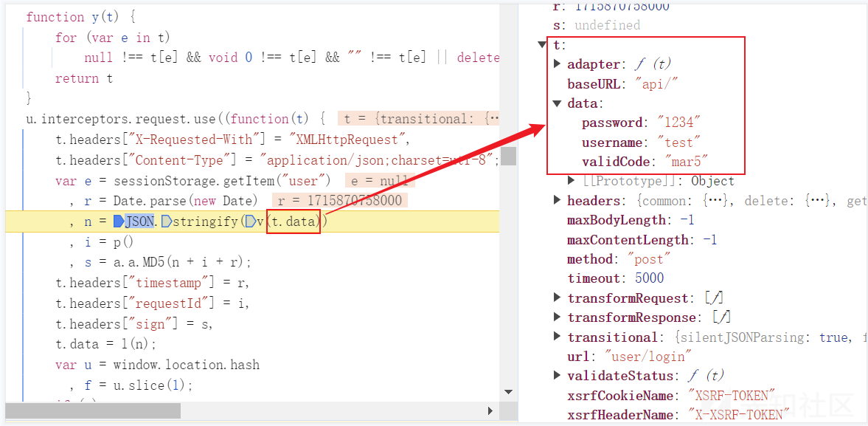Expand the [[Prototype]] Object entry
868x426 pixels.
[572, 181]
